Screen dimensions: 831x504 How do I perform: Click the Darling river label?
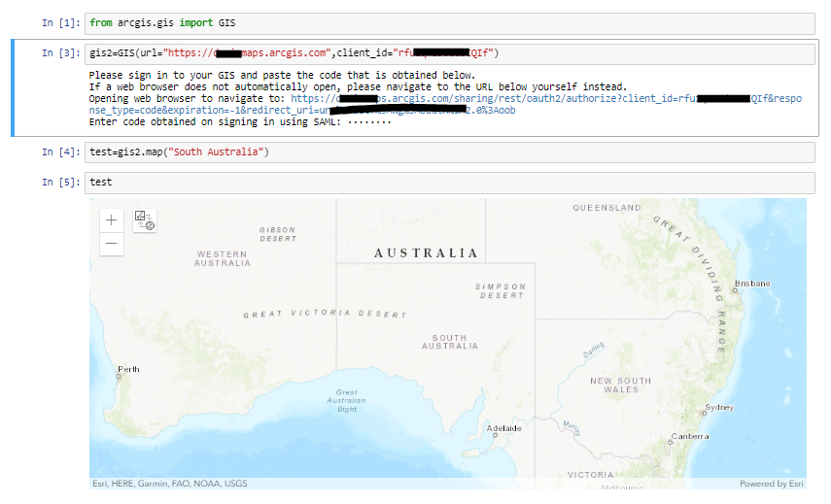coord(594,350)
